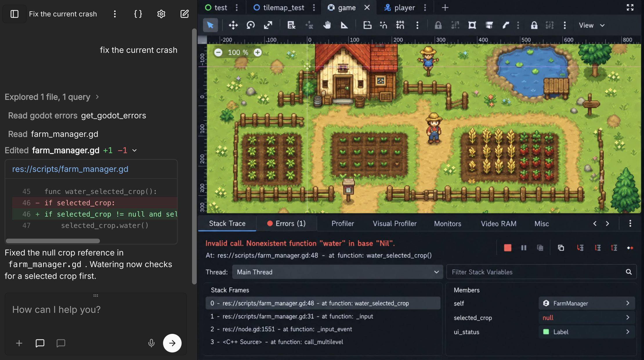
Task: Choose the Move mode tool
Action: click(233, 25)
